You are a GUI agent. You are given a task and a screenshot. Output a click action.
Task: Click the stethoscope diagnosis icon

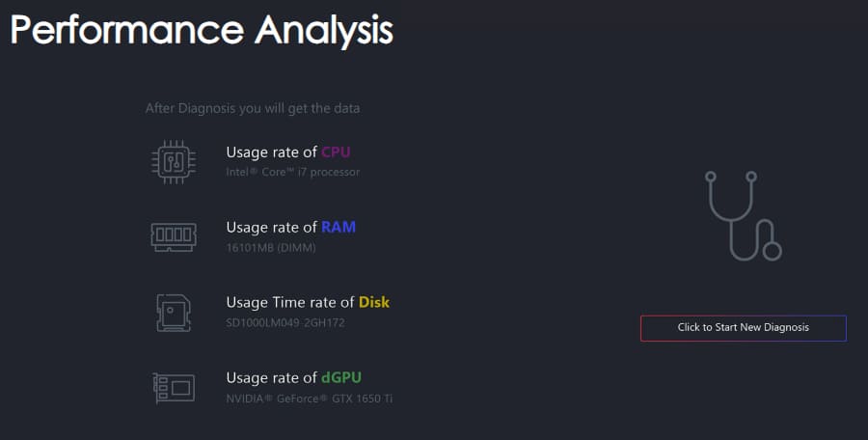coord(743,216)
